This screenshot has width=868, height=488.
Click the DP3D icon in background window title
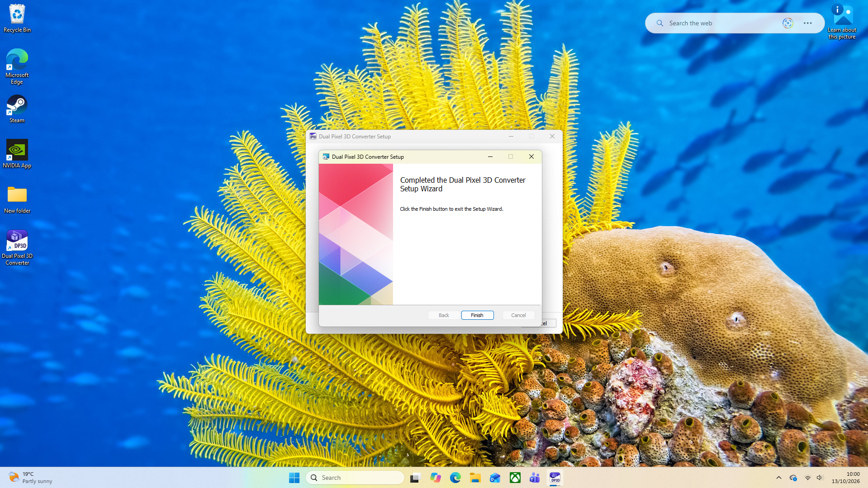[x=313, y=136]
